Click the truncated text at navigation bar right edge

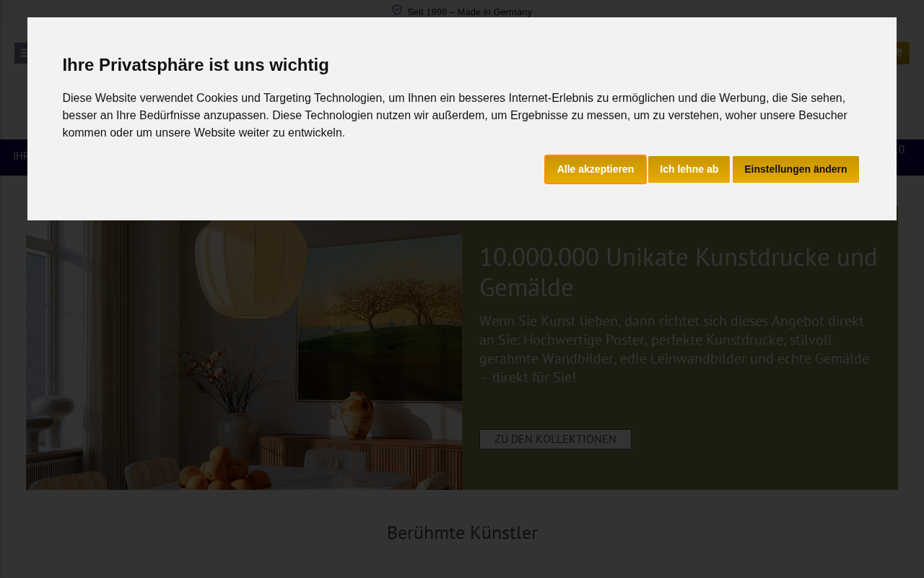point(902,150)
